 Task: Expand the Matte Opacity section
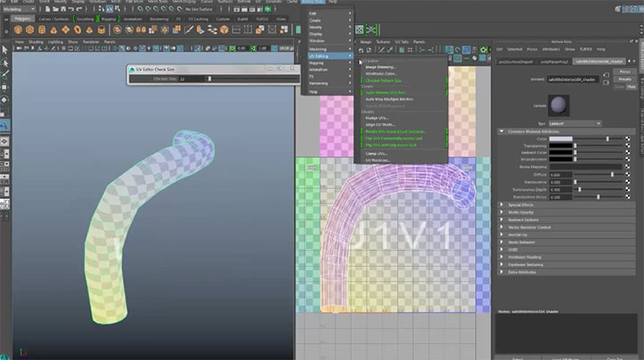[502, 212]
